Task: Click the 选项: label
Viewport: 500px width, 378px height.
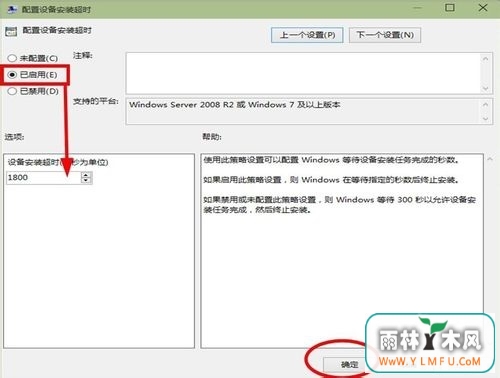Action: pos(14,137)
